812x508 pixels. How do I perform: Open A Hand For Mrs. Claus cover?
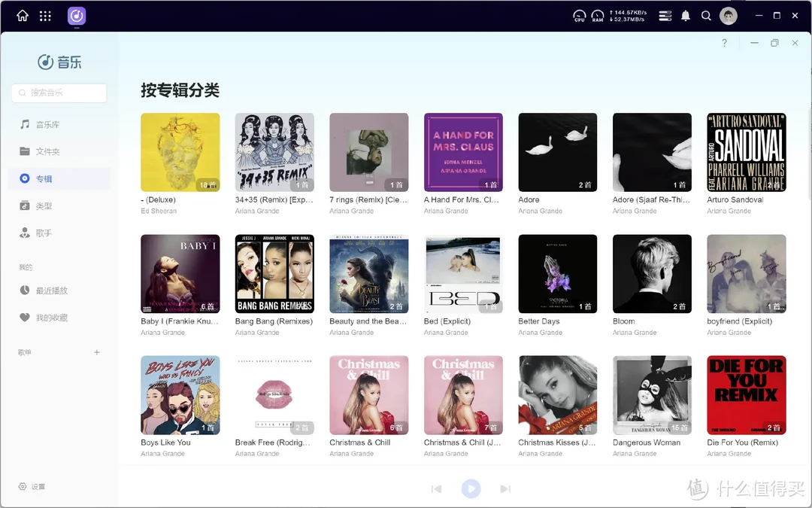coord(463,152)
